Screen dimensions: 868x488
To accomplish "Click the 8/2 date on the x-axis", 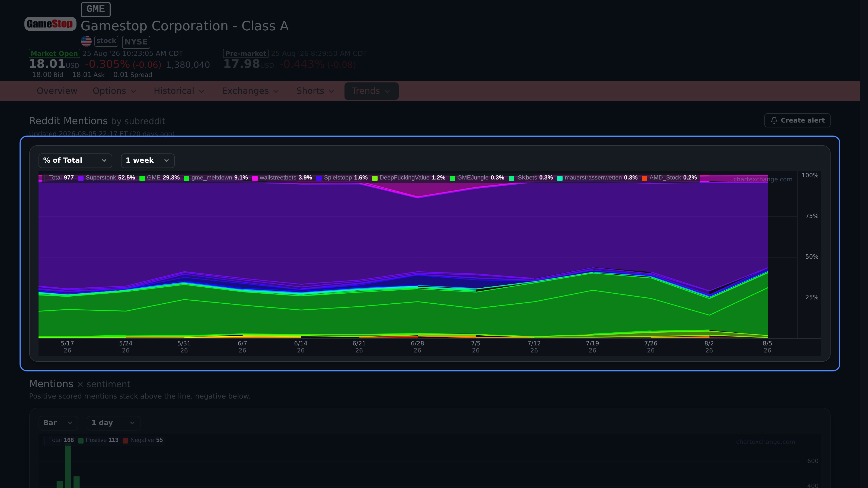I will point(709,346).
